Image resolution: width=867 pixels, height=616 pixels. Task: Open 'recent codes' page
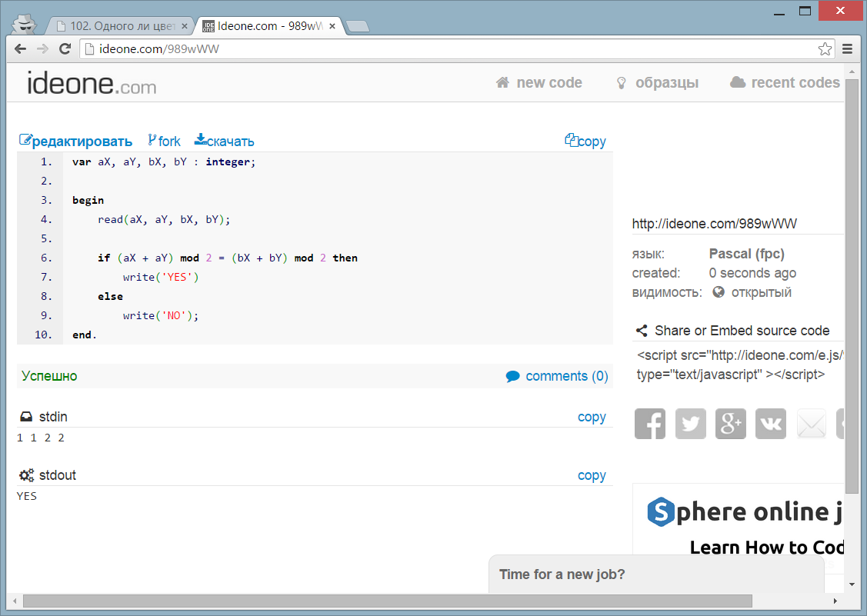point(785,82)
